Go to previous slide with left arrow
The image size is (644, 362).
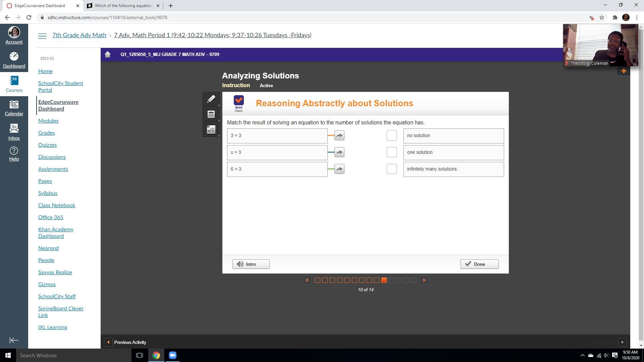(307, 280)
